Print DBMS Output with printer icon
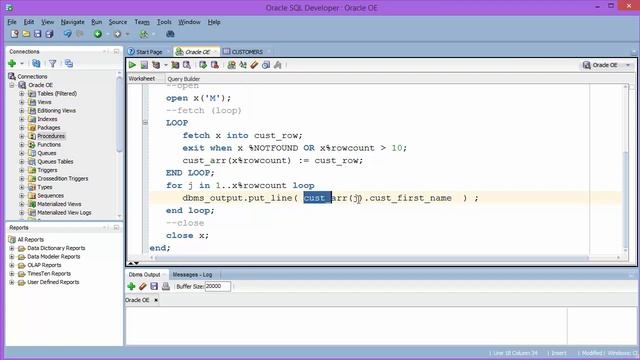 [166, 287]
